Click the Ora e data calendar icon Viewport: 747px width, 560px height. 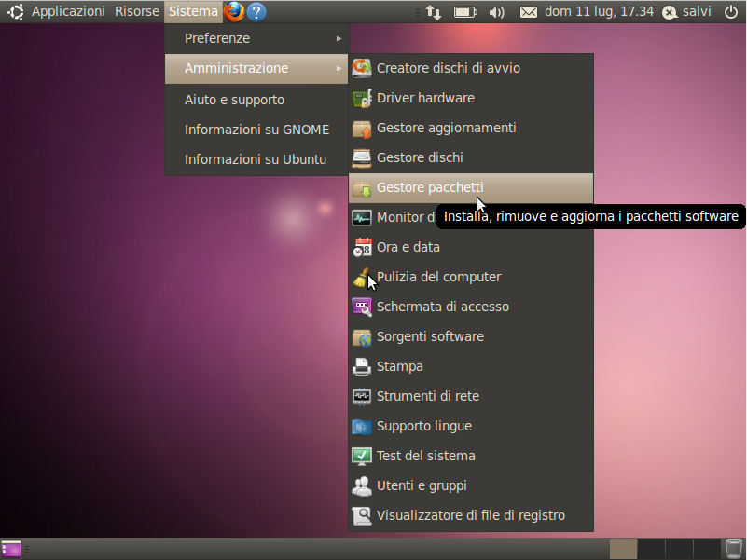(362, 247)
